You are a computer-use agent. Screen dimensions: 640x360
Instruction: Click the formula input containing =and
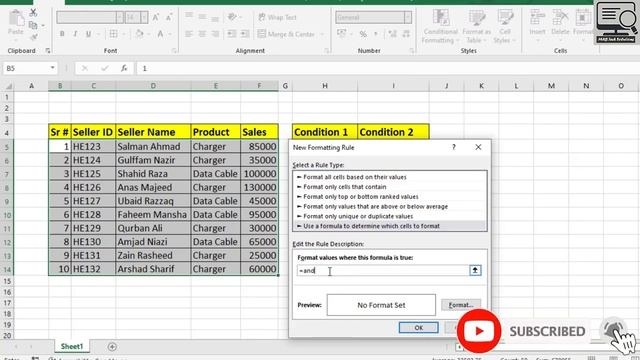tap(383, 271)
